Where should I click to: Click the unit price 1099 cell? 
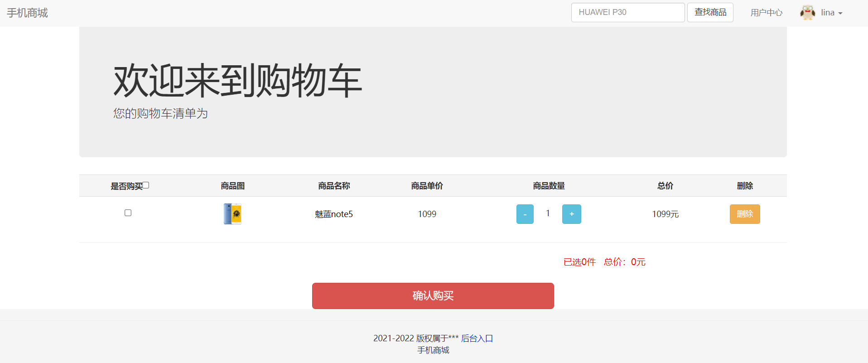(427, 214)
